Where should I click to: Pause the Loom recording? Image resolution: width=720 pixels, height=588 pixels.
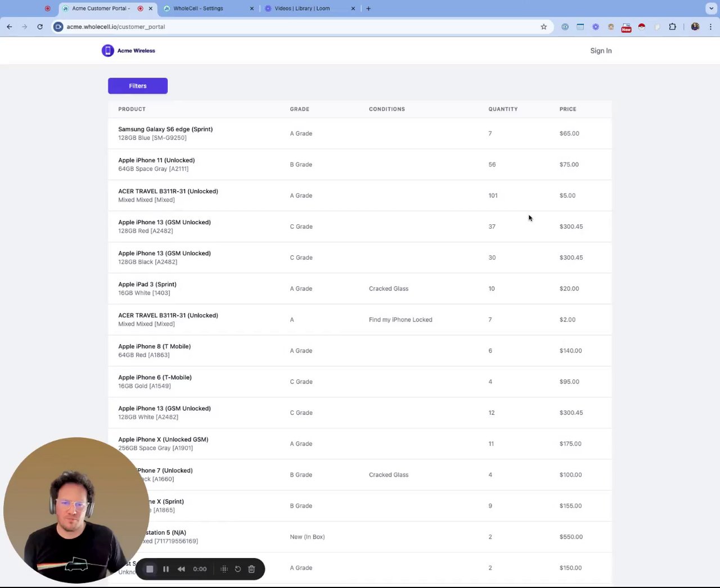tap(166, 569)
